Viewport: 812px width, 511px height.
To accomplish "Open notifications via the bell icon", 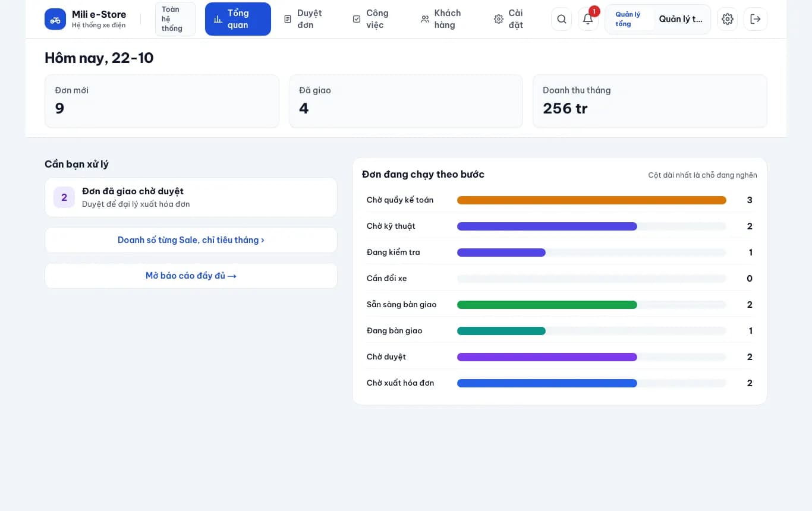I will (x=588, y=19).
